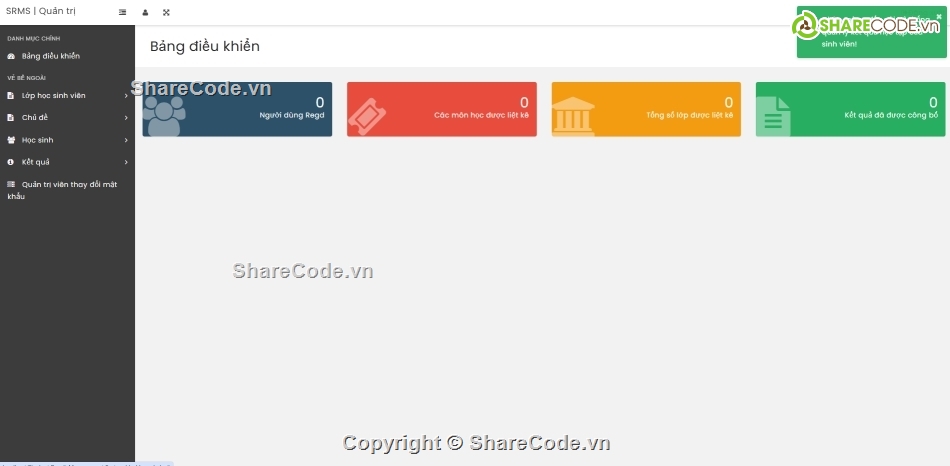This screenshot has height=466, width=950.
Task: Click the group icon beside Học sinh
Action: pos(11,140)
